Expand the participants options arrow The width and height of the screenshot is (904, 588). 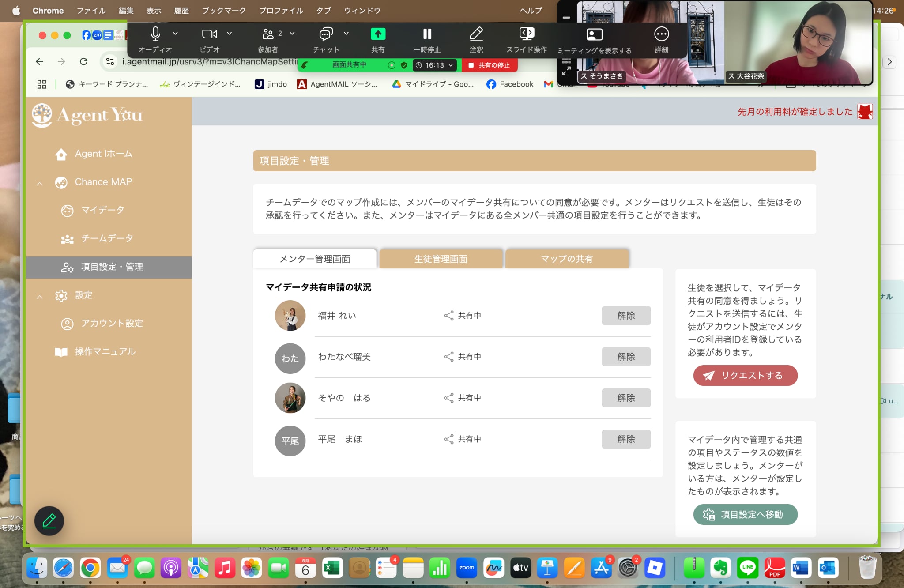click(x=292, y=33)
